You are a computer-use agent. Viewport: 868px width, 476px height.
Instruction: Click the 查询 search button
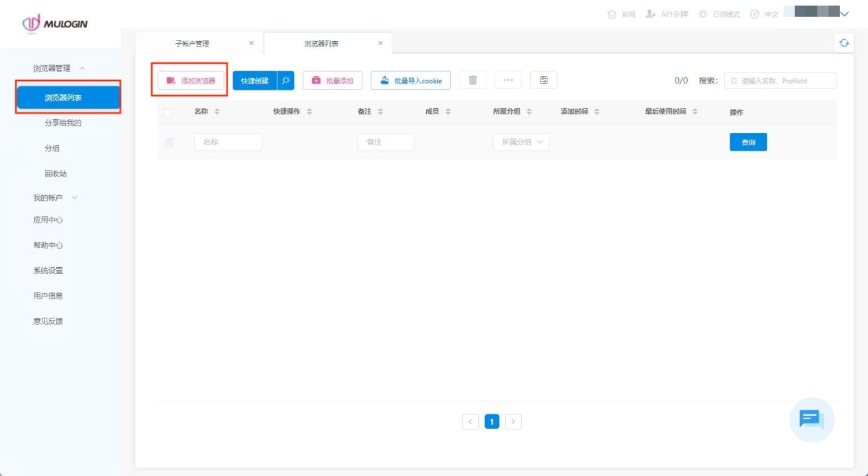[x=748, y=142]
